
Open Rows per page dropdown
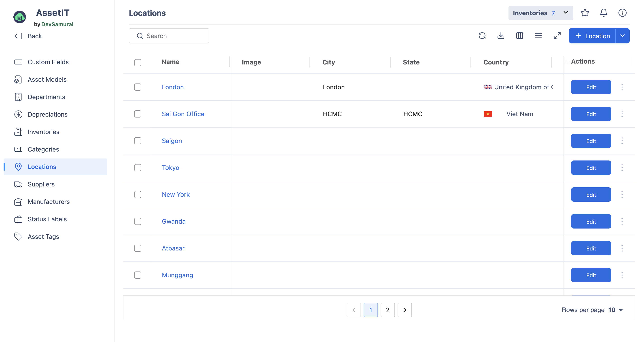click(616, 310)
